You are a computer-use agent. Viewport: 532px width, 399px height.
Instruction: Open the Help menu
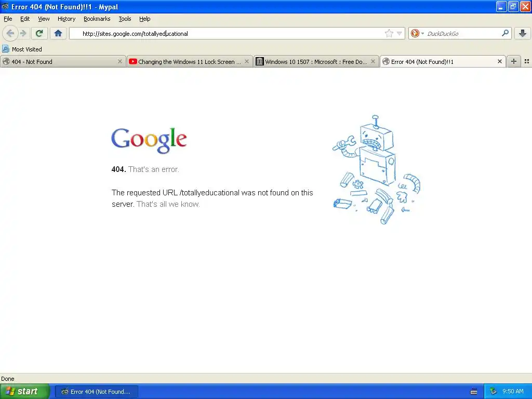pyautogui.click(x=145, y=19)
